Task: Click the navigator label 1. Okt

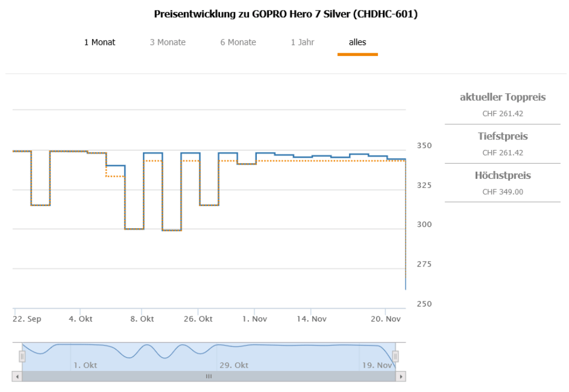Action: 85,365
